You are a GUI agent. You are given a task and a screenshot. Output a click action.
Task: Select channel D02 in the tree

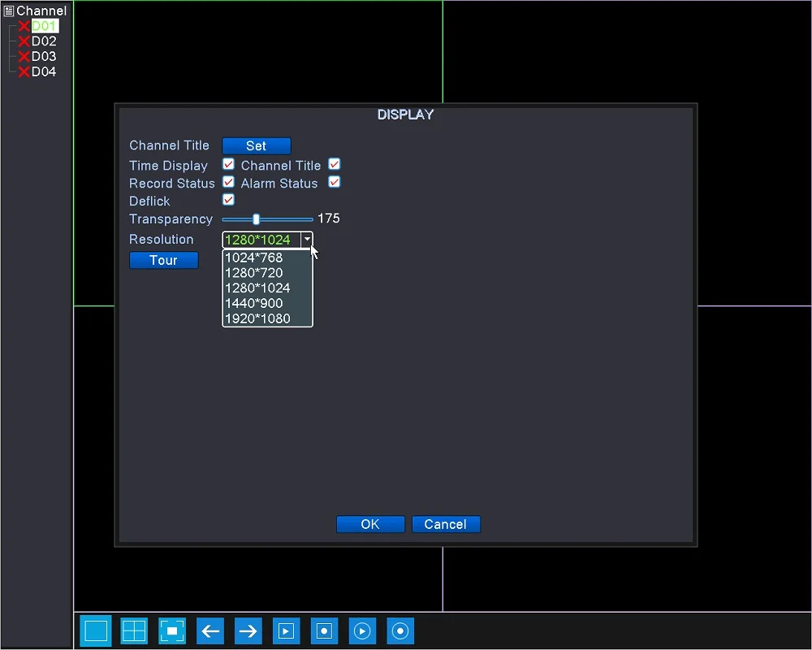pyautogui.click(x=44, y=41)
